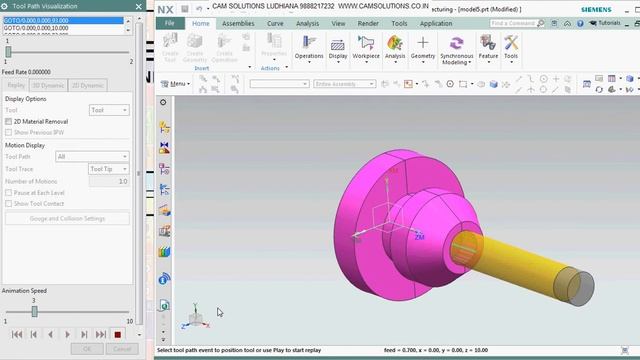The image size is (640, 360).
Task: Open the Feature ribbon menu
Action: (488, 49)
